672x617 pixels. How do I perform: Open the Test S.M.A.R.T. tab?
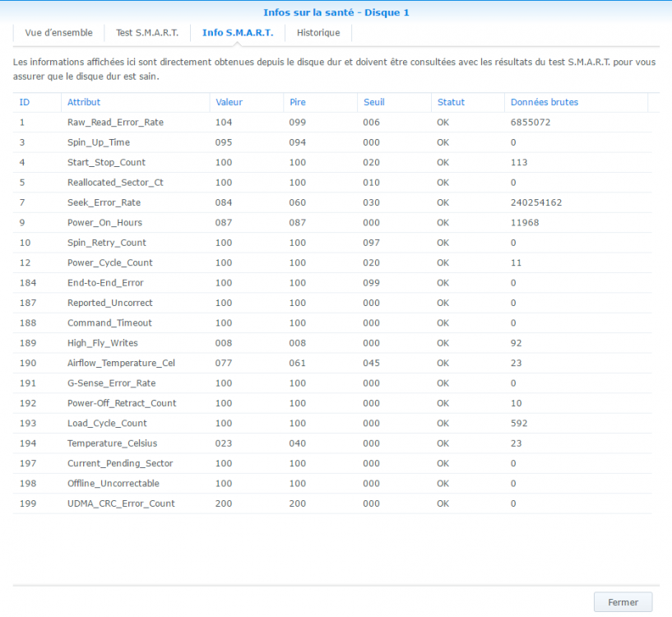tap(146, 33)
